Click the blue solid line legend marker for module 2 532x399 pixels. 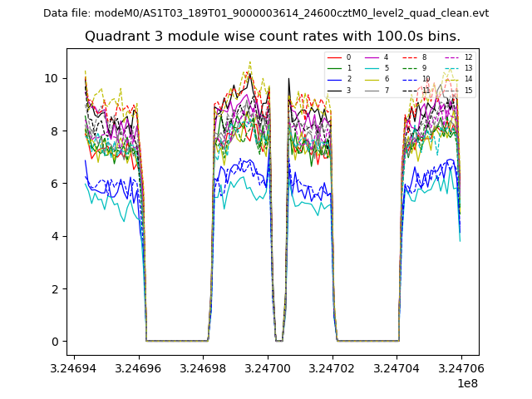point(335,79)
